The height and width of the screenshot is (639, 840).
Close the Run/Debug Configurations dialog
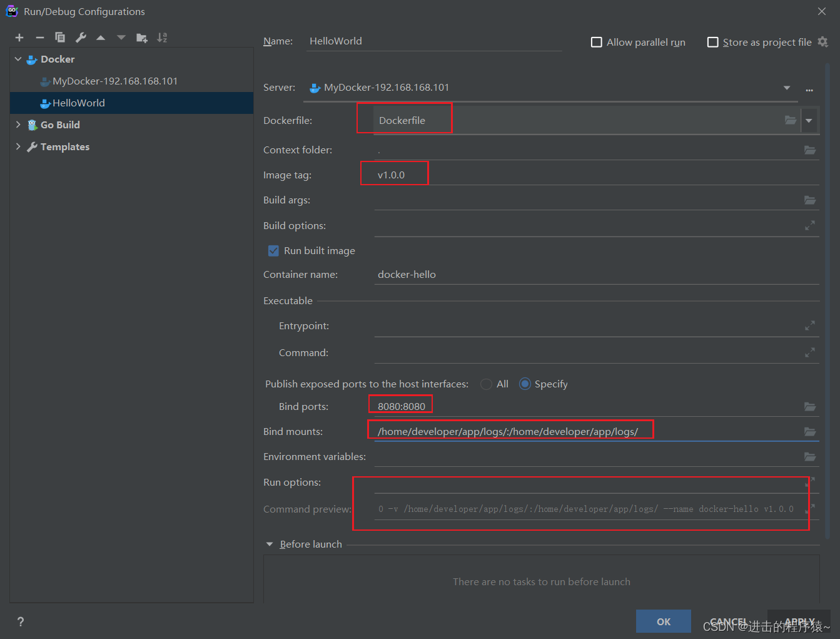pyautogui.click(x=822, y=11)
